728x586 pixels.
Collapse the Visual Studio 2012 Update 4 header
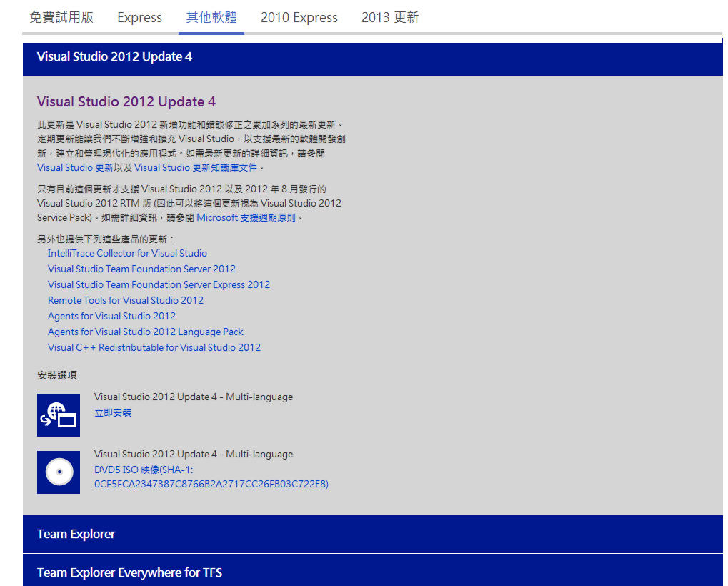[x=373, y=59]
